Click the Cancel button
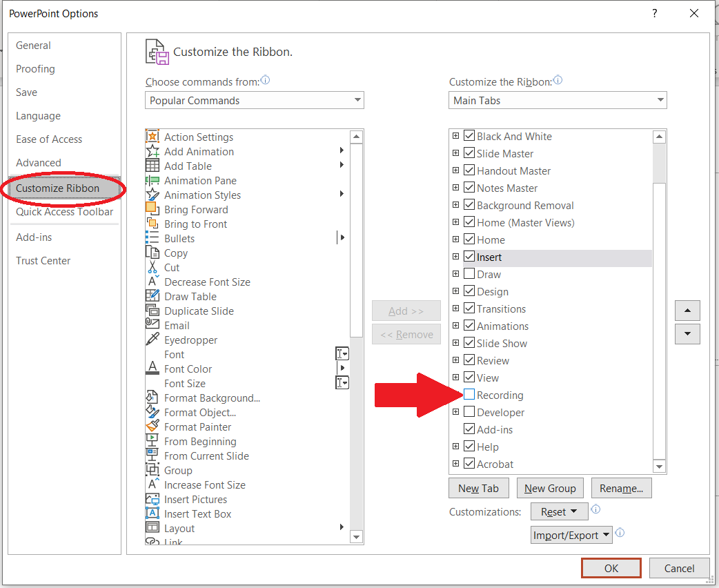Screen dimensions: 719x588 click(679, 568)
